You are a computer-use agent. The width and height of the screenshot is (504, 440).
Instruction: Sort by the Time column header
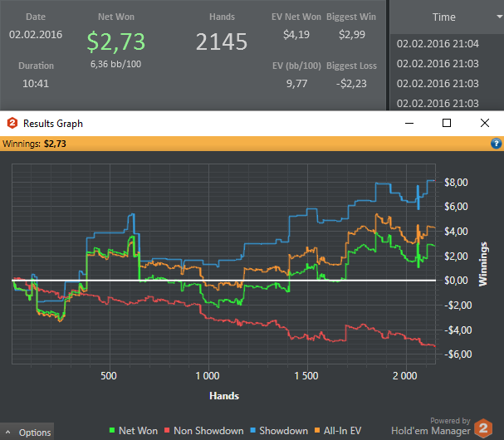444,17
